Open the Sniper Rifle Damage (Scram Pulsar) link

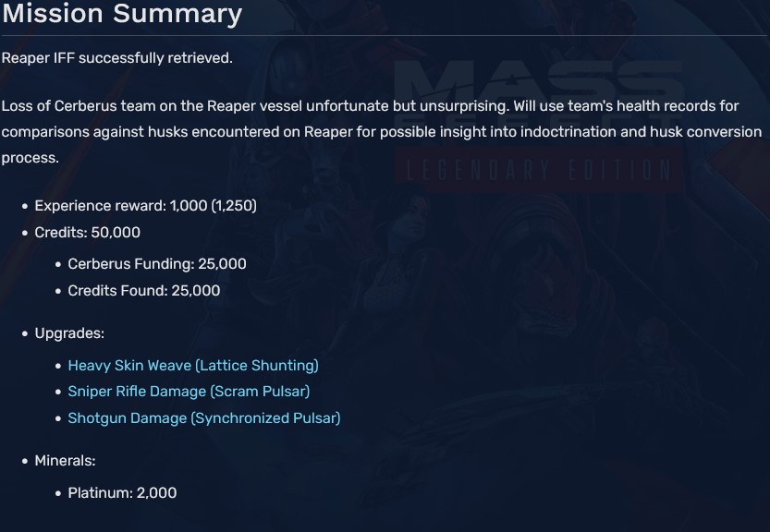pyautogui.click(x=189, y=392)
